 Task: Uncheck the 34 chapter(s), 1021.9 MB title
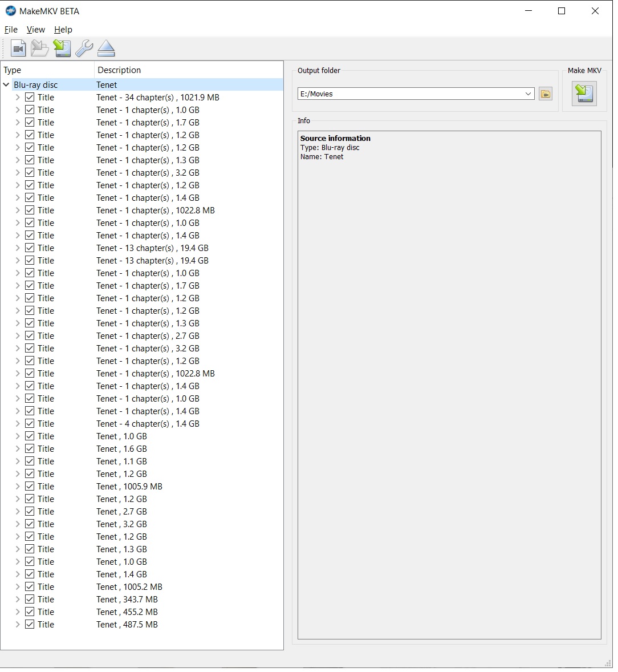pyautogui.click(x=30, y=98)
